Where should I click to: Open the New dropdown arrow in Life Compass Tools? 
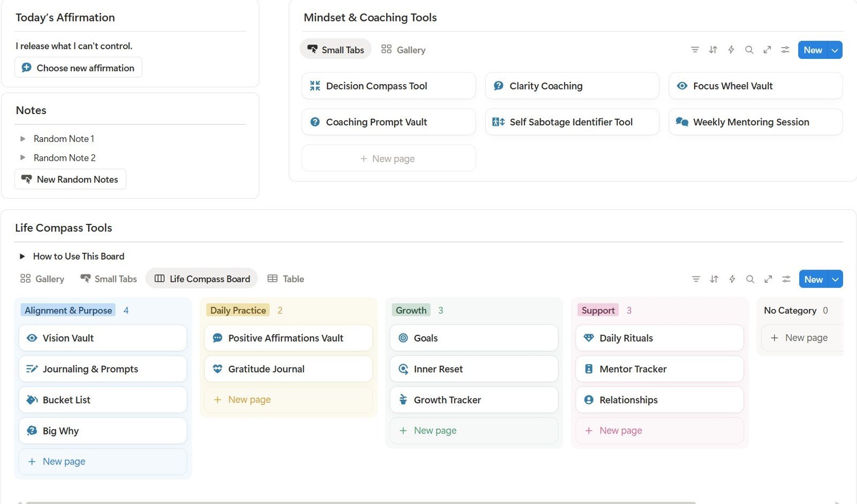click(x=835, y=280)
